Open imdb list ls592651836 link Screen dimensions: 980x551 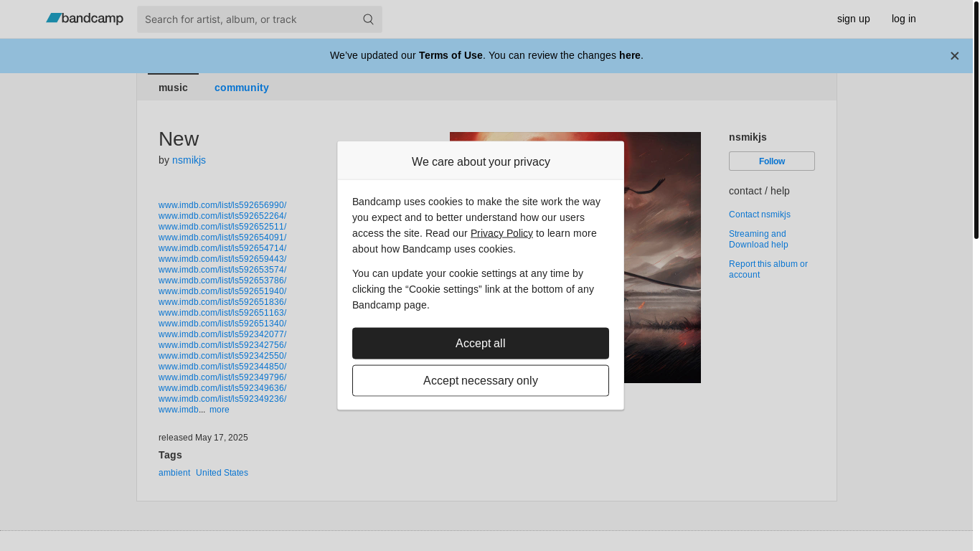point(222,302)
